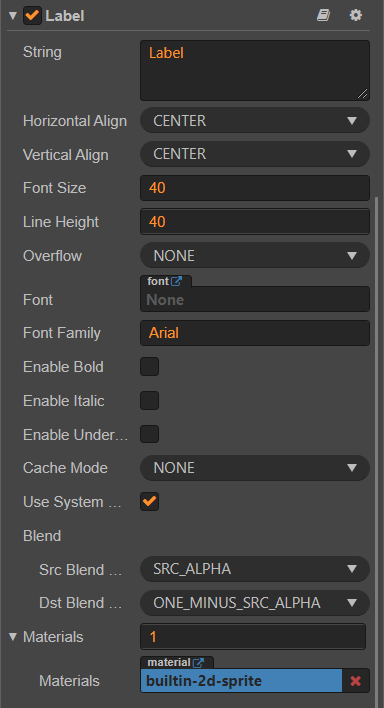Select the builtin-2d-sprite material slot
Image resolution: width=384 pixels, height=708 pixels.
[241, 681]
